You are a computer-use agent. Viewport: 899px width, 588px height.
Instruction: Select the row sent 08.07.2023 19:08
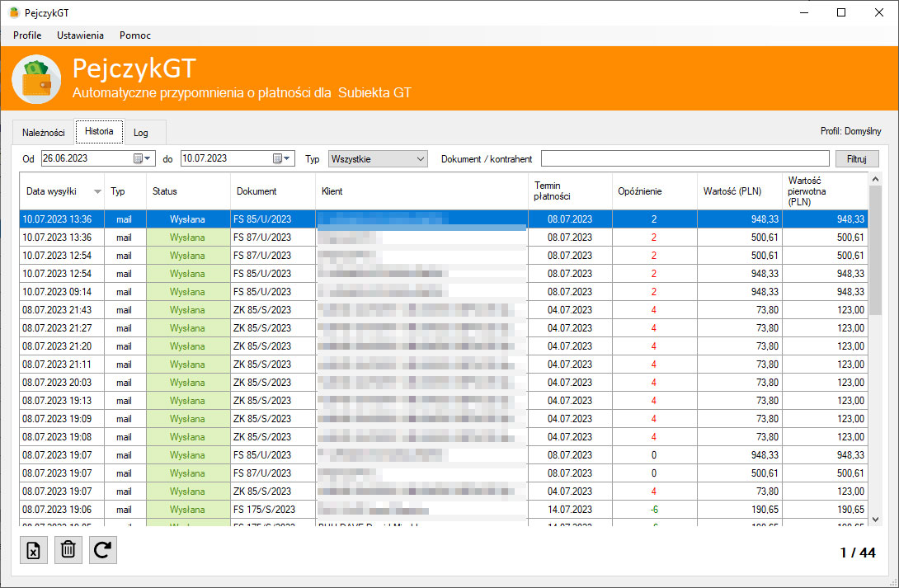(x=444, y=437)
